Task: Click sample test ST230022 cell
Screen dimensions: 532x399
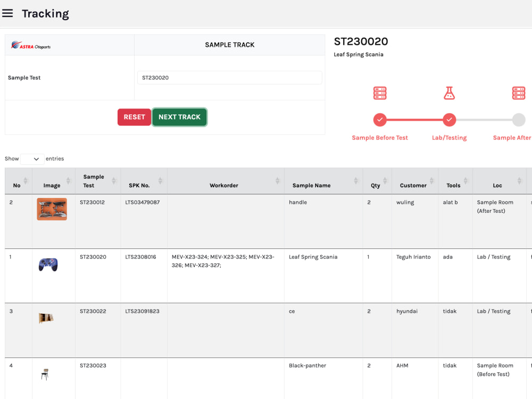Action: point(93,311)
